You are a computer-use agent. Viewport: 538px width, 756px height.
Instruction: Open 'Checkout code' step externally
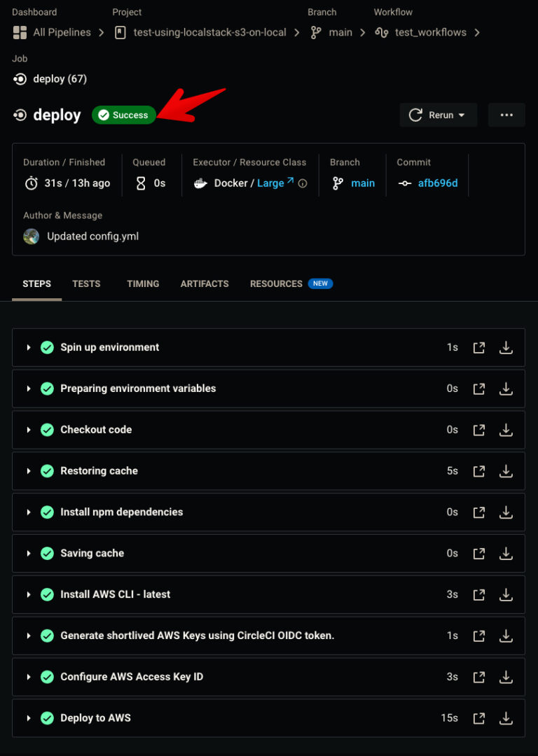(479, 430)
